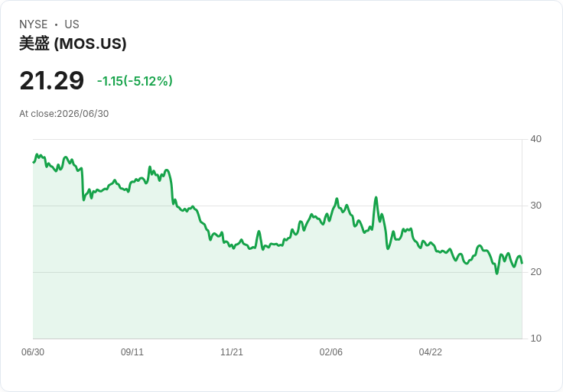Click the 04/22 date axis label
Screen dimensions: 563x392
430,352
